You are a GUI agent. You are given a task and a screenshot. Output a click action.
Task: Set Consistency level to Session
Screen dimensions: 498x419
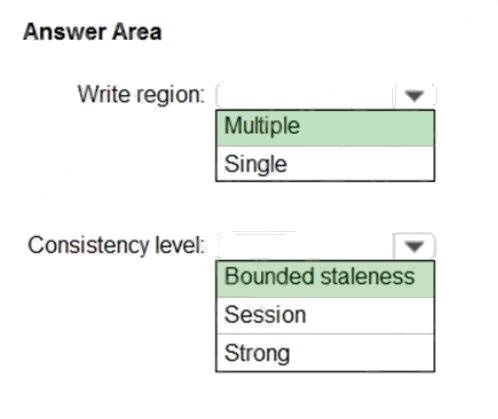325,315
